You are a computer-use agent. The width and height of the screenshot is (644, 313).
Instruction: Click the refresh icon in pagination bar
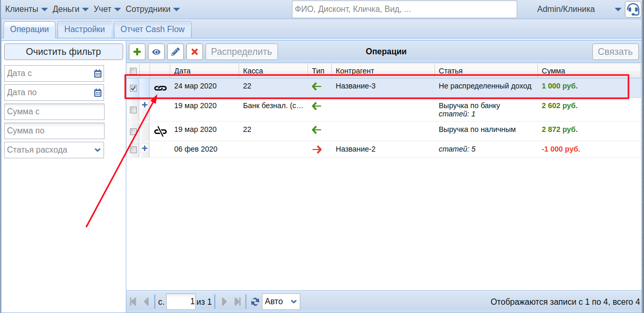coord(255,302)
